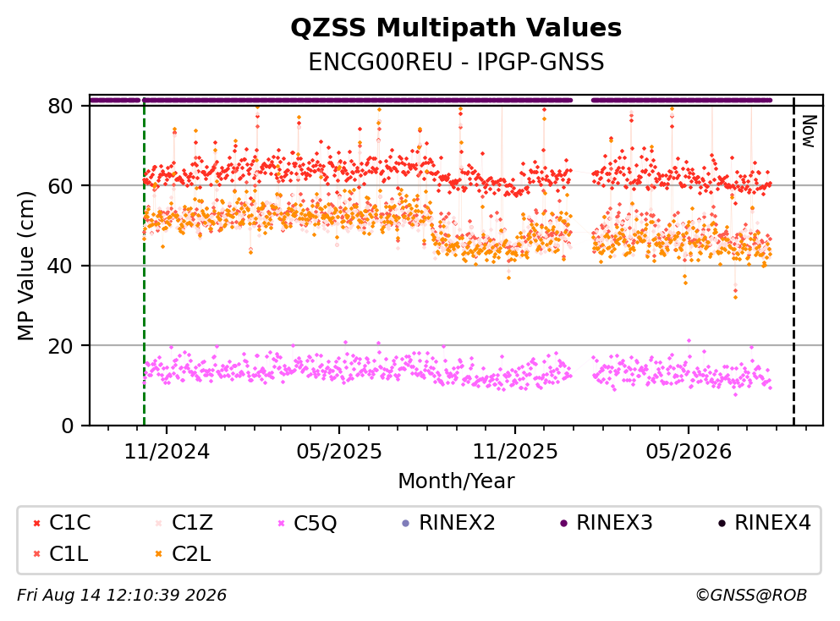
Task: Click the C1Z pale pink legend marker
Action: [159, 523]
